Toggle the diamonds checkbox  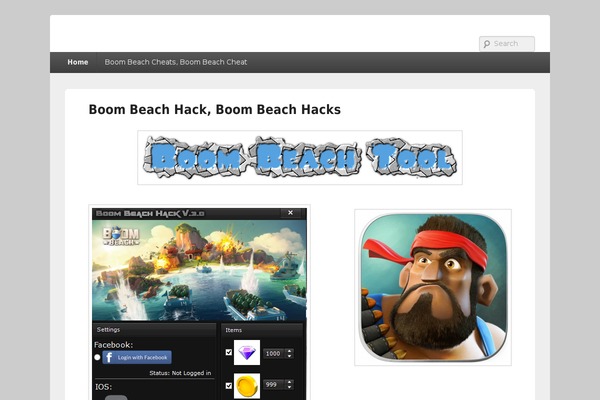click(x=229, y=352)
